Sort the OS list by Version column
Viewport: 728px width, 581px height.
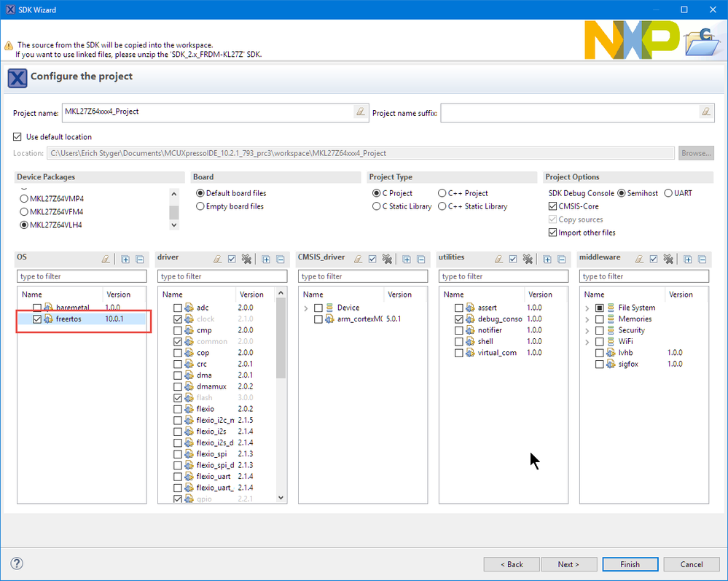(123, 295)
